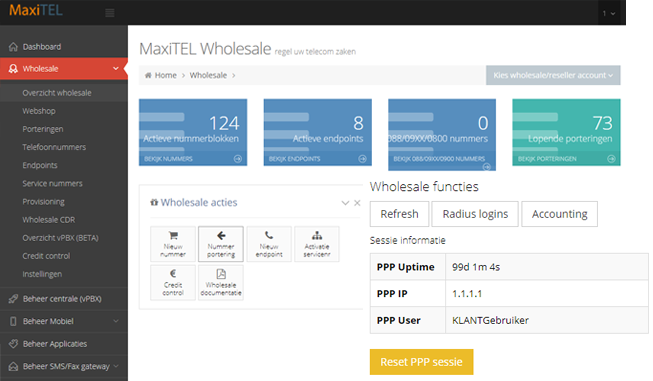Select the Wholesale sidebar menu

pos(64,68)
